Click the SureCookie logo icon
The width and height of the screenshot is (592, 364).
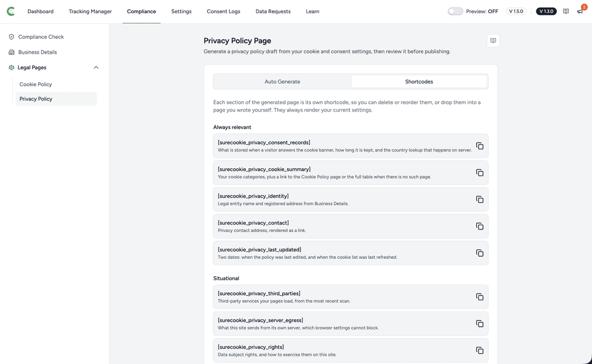click(11, 12)
